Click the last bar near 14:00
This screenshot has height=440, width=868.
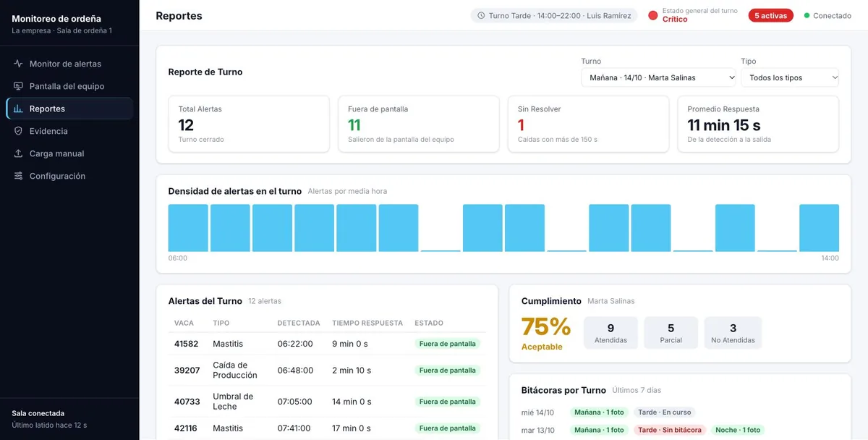coord(819,228)
